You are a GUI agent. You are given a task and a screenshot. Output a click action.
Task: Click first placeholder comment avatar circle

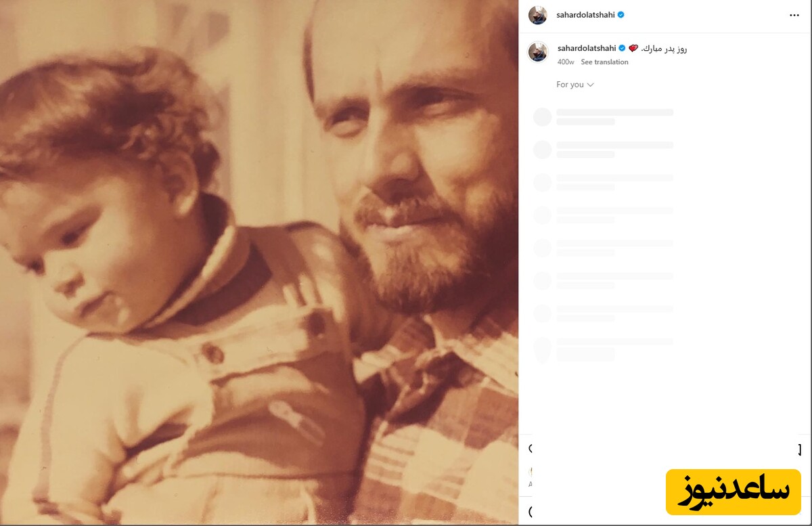click(543, 117)
